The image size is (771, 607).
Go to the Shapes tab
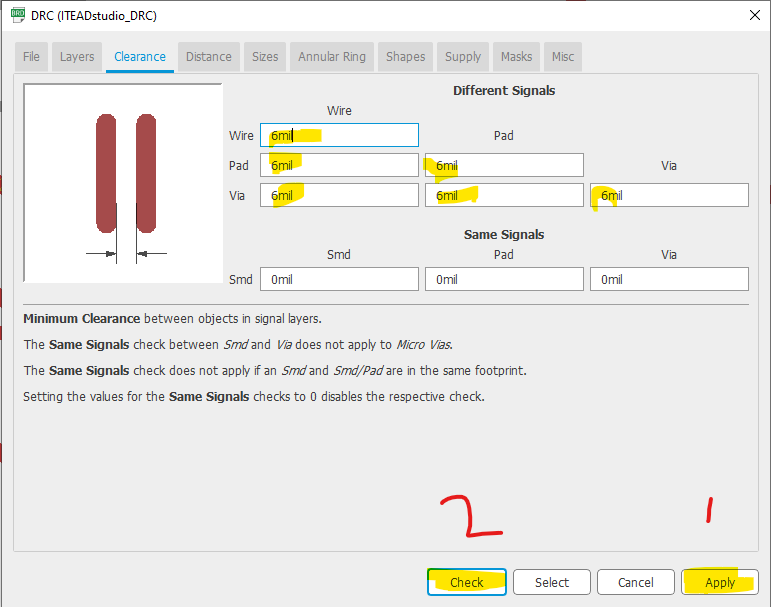[x=406, y=57]
